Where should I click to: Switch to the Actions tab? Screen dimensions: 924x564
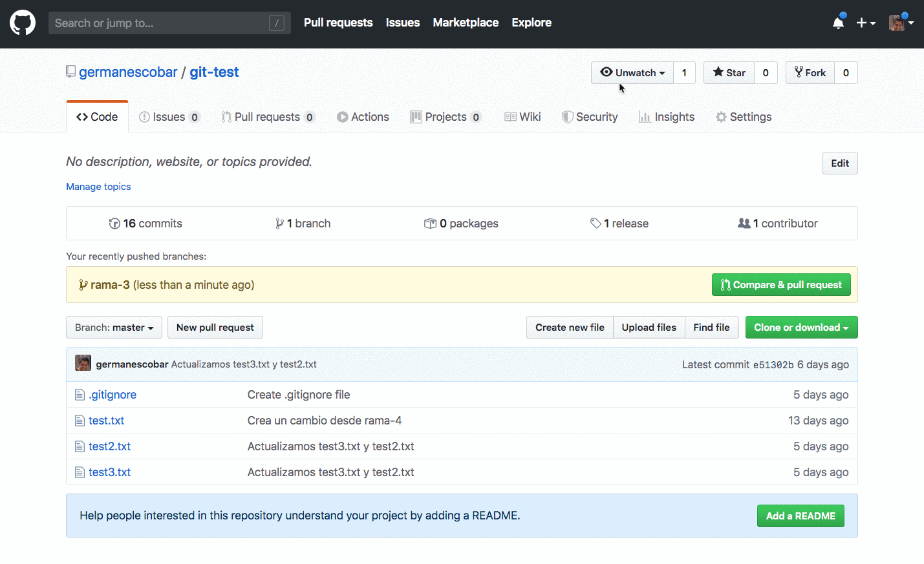pos(363,117)
